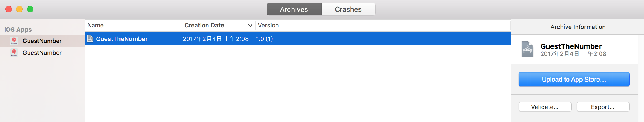Screen dimensions: 644x122
Task: Click the app icon of the unhighlighted GuestNumber
Action: coord(14,53)
